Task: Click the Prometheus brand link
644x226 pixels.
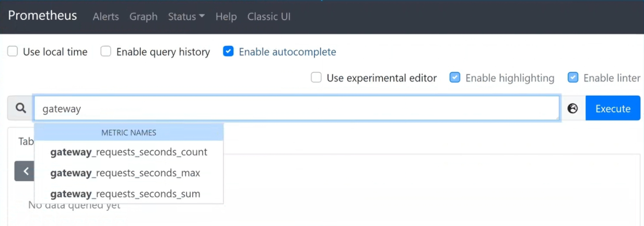Action: point(42,16)
